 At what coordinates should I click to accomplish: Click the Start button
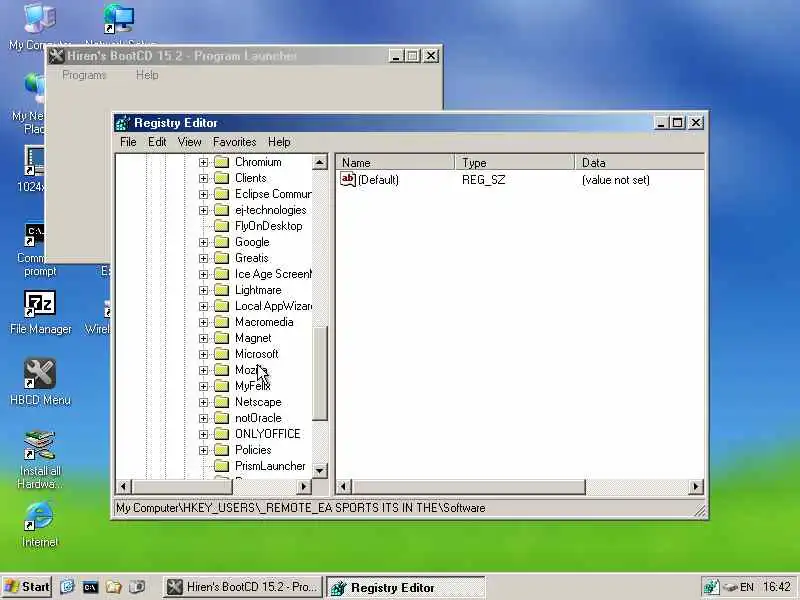[x=27, y=587]
